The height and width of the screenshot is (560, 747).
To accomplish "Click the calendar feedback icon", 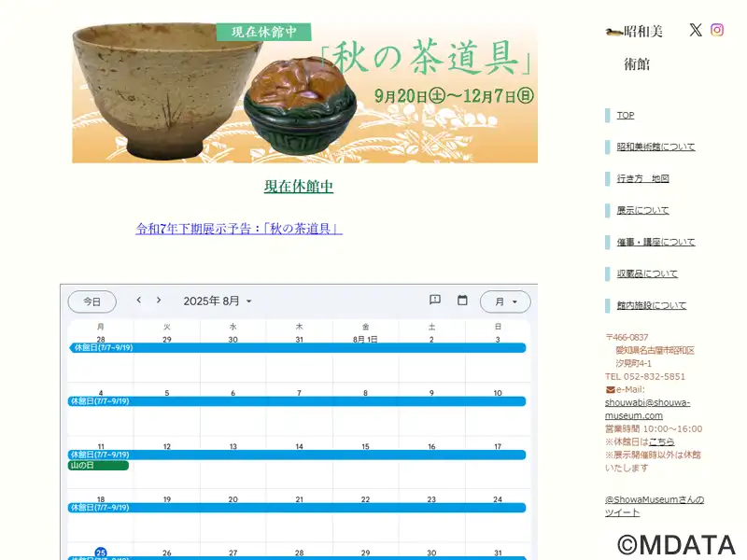I will 434,300.
